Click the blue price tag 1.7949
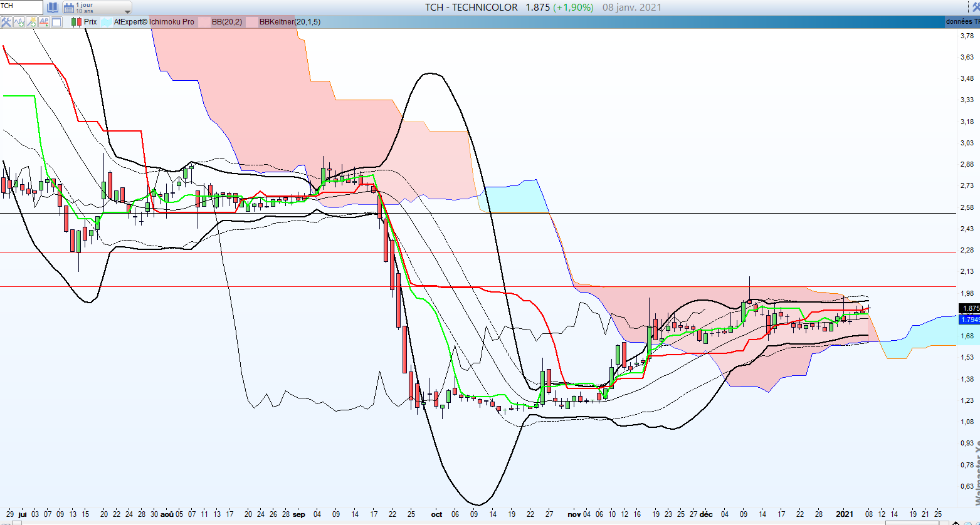Viewport: 980px width, 525px height. [x=969, y=320]
